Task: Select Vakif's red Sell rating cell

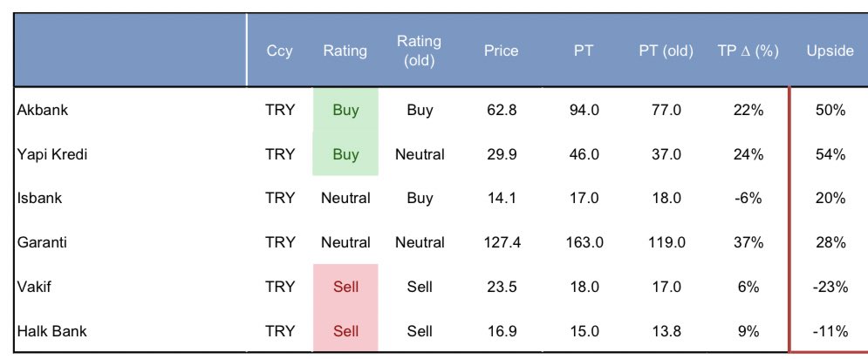Action: point(345,287)
